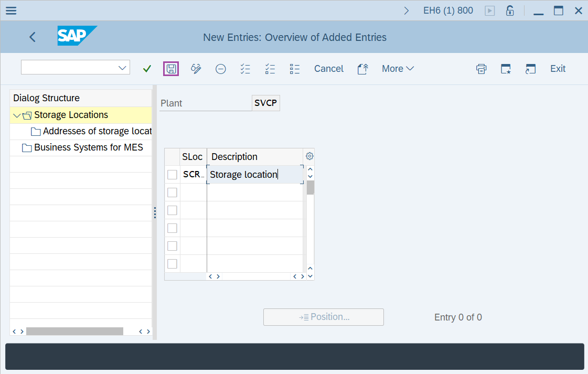Screen dimensions: 588x374
Task: Click the Delete minus-circle icon
Action: pyautogui.click(x=221, y=69)
